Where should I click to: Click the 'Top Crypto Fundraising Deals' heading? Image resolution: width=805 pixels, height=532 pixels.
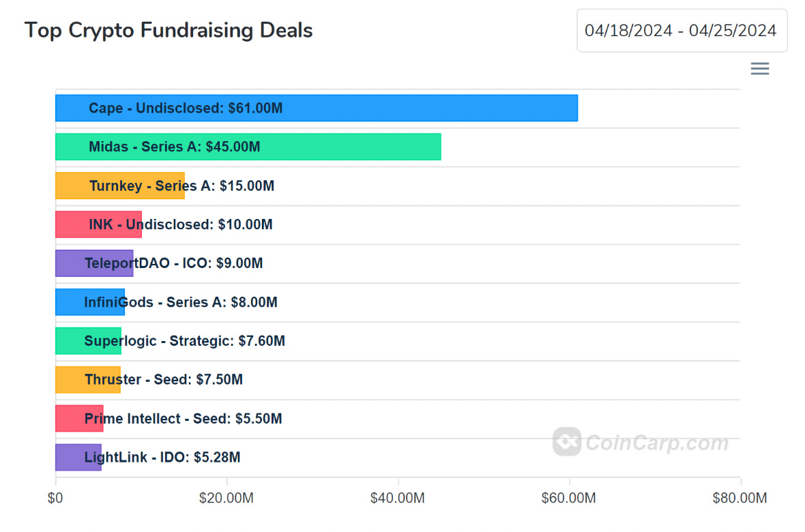point(169,31)
